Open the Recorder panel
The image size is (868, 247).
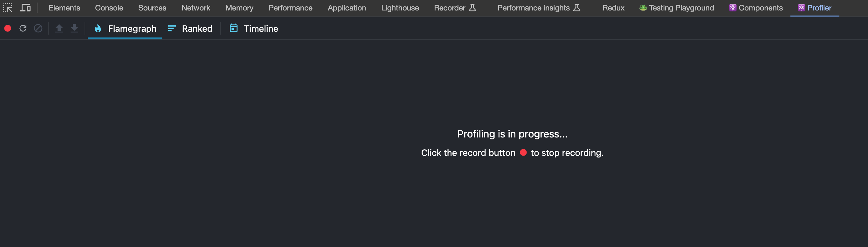450,8
